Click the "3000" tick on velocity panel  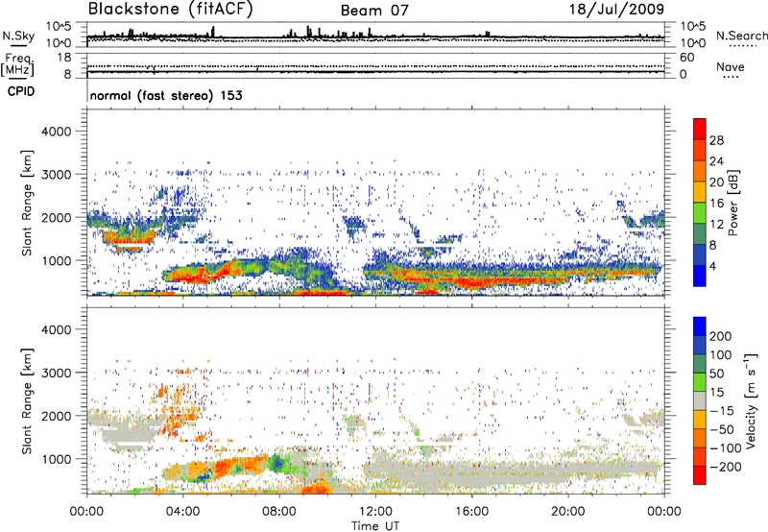[57, 373]
